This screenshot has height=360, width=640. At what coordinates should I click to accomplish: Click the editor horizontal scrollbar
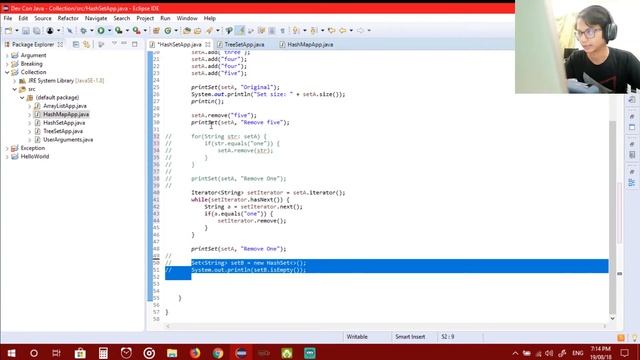(x=386, y=326)
